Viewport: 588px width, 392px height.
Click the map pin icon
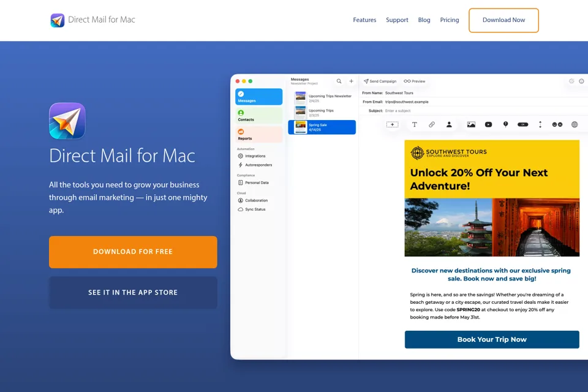[x=505, y=124]
